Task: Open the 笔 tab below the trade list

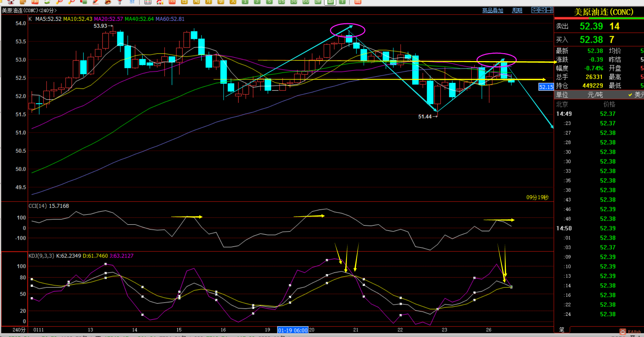Action: [x=562, y=329]
